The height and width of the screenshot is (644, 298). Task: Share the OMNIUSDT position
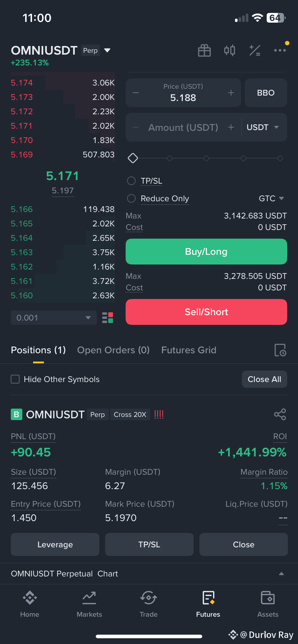[280, 414]
